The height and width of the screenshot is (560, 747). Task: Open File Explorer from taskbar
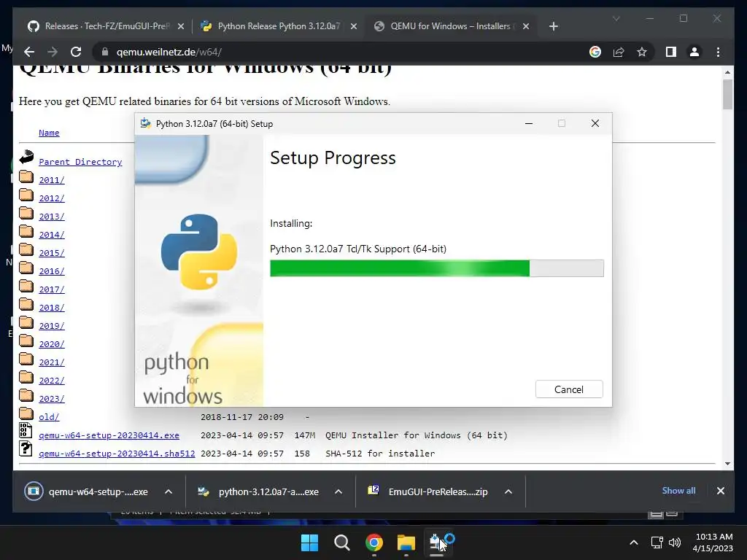point(406,542)
